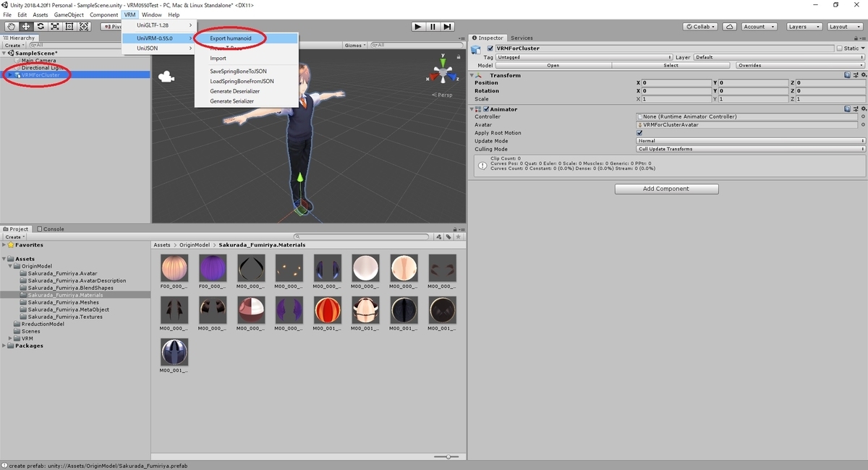868x470 pixels.
Task: Open the GameObject menu
Action: (69, 14)
